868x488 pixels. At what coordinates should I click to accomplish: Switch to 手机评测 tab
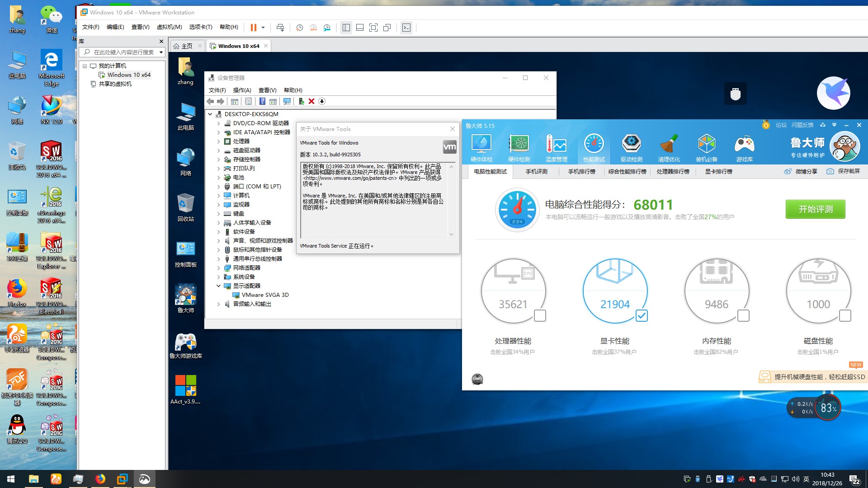[x=536, y=172]
